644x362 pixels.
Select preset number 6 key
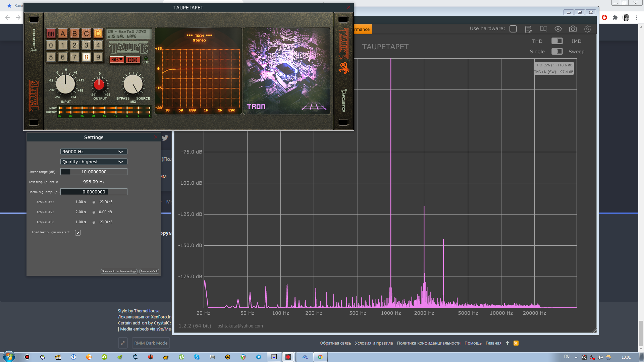[x=63, y=57]
